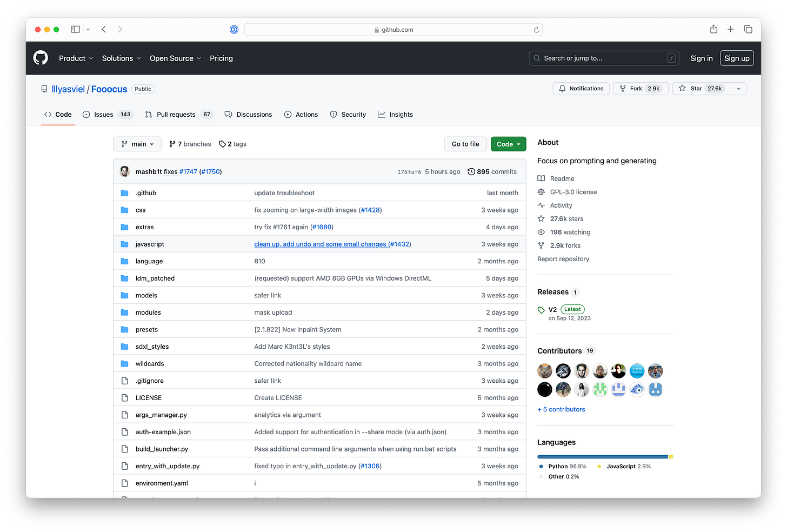Expand Safari sidebar options chevron

click(x=88, y=29)
